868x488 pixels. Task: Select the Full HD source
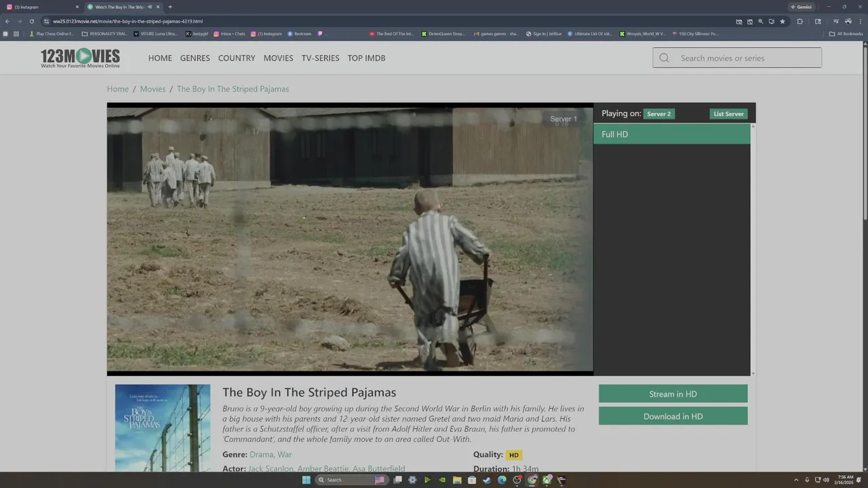[x=671, y=134]
